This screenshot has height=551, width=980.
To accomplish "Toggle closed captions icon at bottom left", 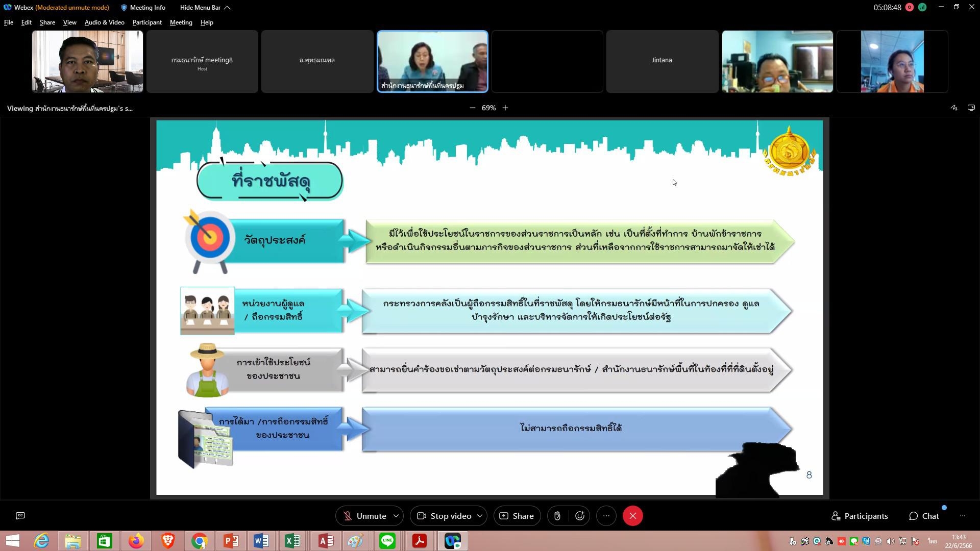I will click(x=20, y=516).
